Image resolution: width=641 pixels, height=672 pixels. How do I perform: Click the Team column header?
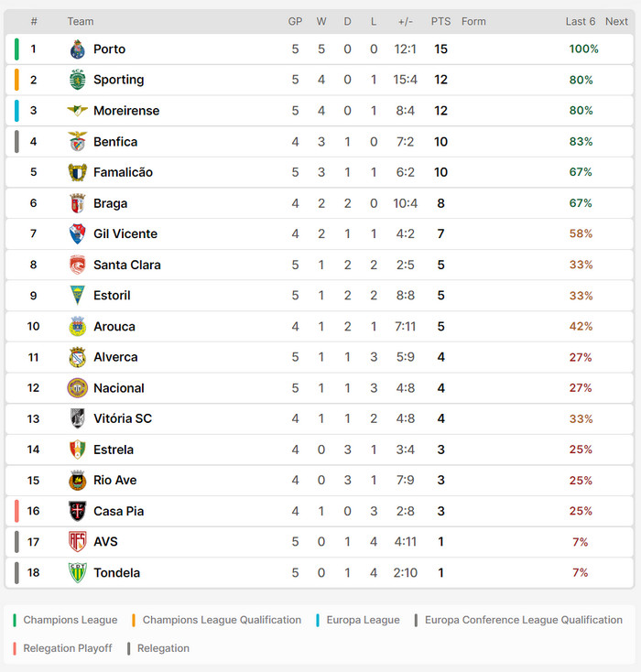click(x=81, y=21)
